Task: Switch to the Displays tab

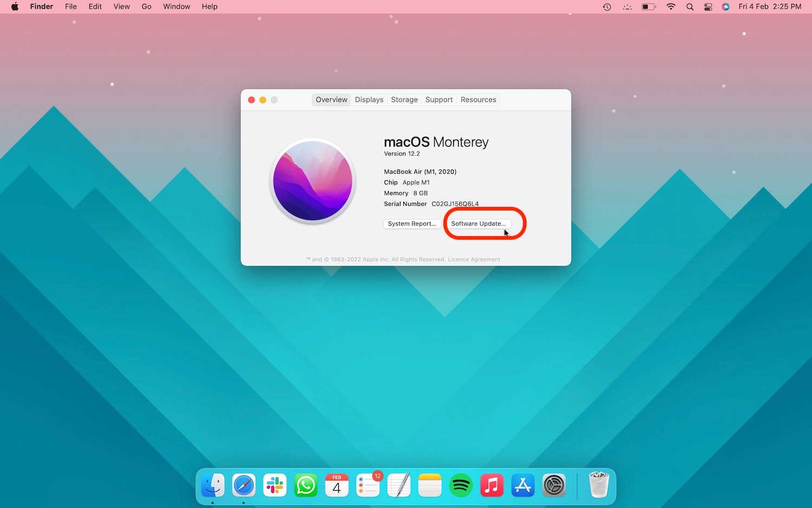Action: 369,100
